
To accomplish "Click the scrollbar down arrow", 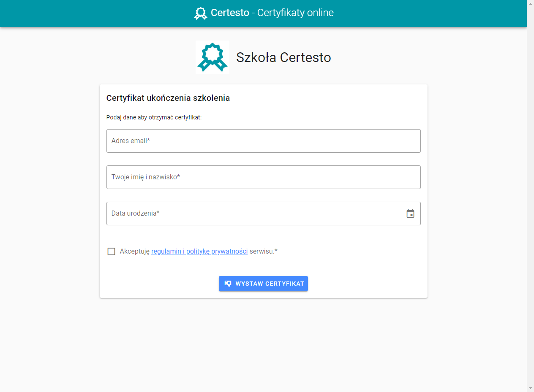I will (530, 388).
